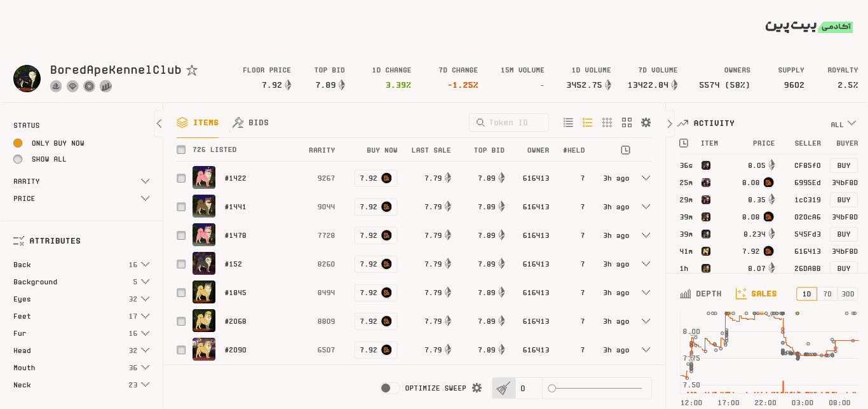
Task: Select the Show All radio
Action: pyautogui.click(x=18, y=159)
